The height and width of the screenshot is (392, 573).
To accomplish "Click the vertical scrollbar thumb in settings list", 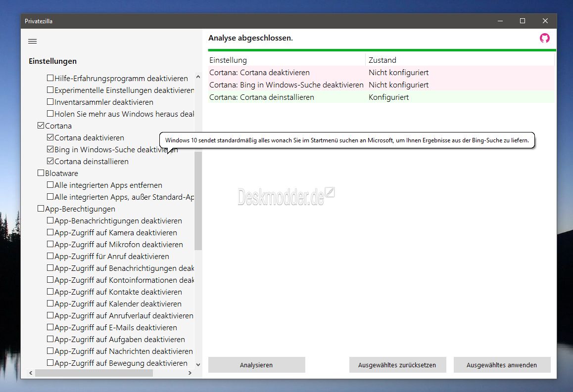I will click(x=198, y=201).
